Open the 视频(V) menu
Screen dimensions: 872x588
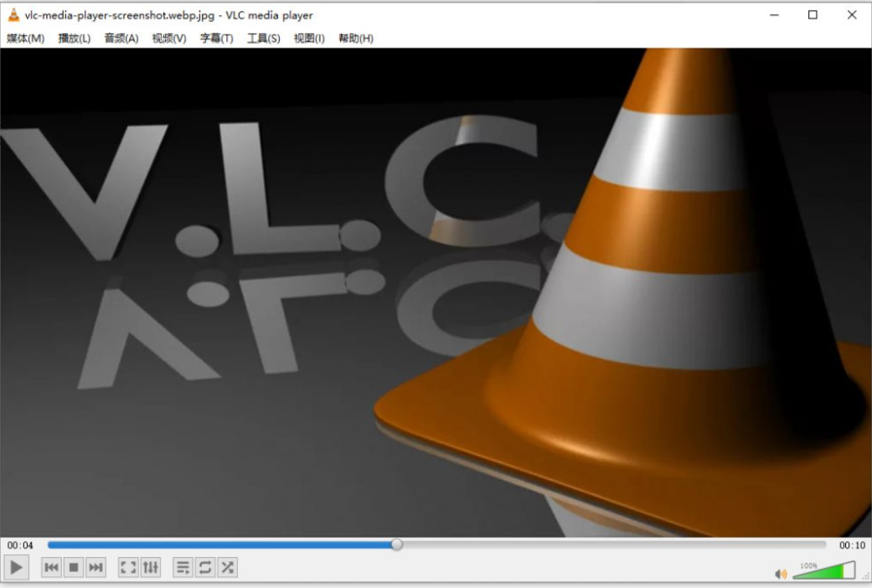coord(169,39)
